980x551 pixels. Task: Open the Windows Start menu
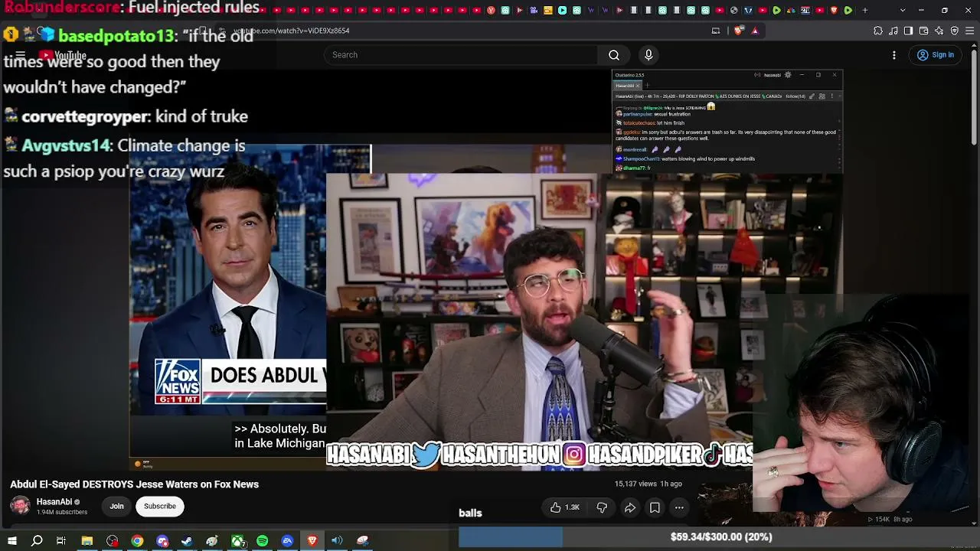tap(12, 541)
